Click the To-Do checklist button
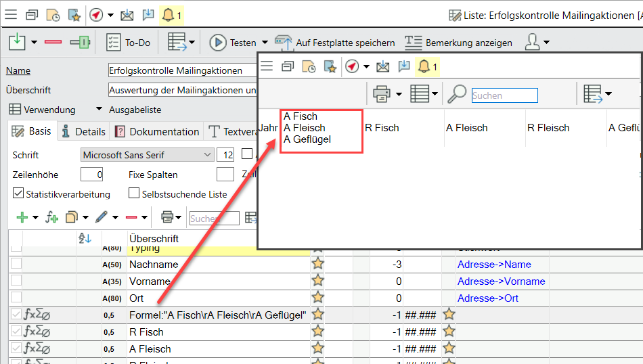The height and width of the screenshot is (364, 643). coord(129,43)
